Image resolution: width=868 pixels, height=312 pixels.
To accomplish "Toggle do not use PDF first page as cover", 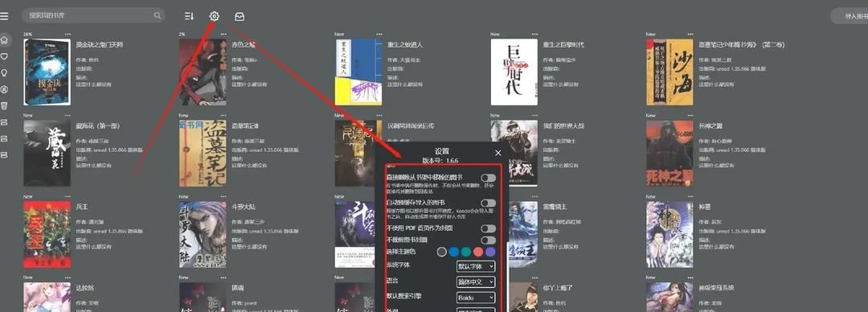I will (x=488, y=228).
